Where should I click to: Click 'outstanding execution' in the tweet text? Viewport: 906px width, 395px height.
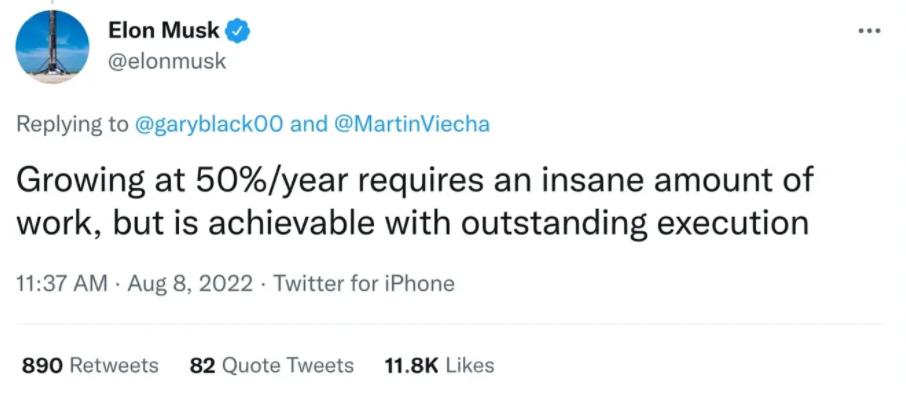(x=634, y=223)
